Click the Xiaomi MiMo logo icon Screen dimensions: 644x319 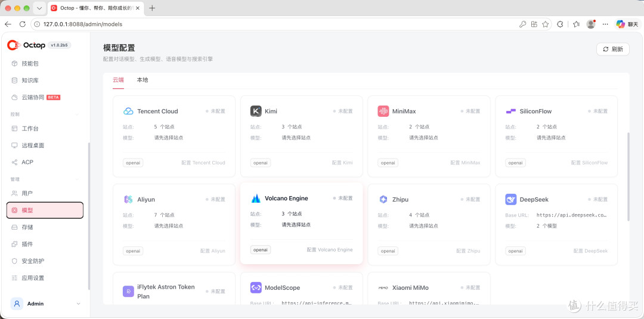click(x=383, y=288)
